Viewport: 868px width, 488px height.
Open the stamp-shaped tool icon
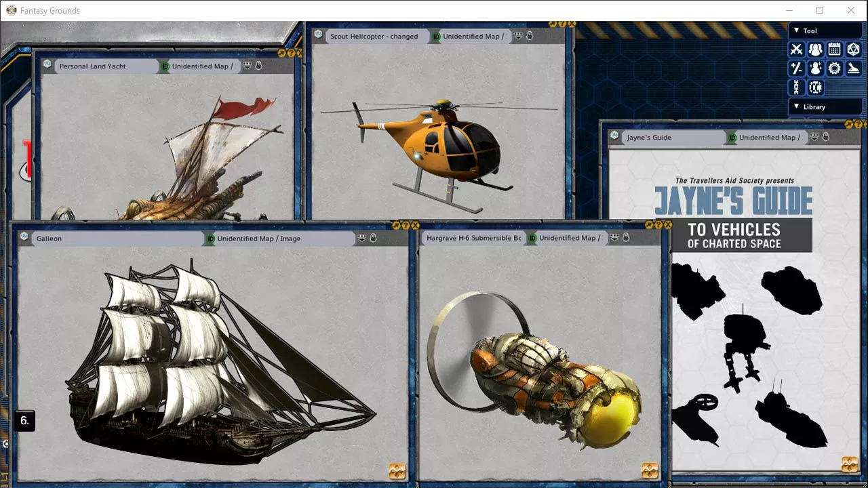pyautogui.click(x=853, y=68)
